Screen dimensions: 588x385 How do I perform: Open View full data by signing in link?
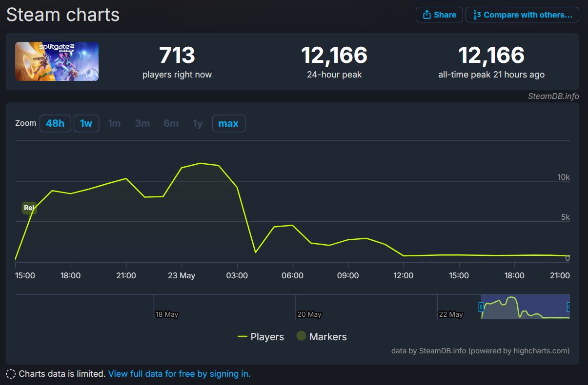(179, 374)
